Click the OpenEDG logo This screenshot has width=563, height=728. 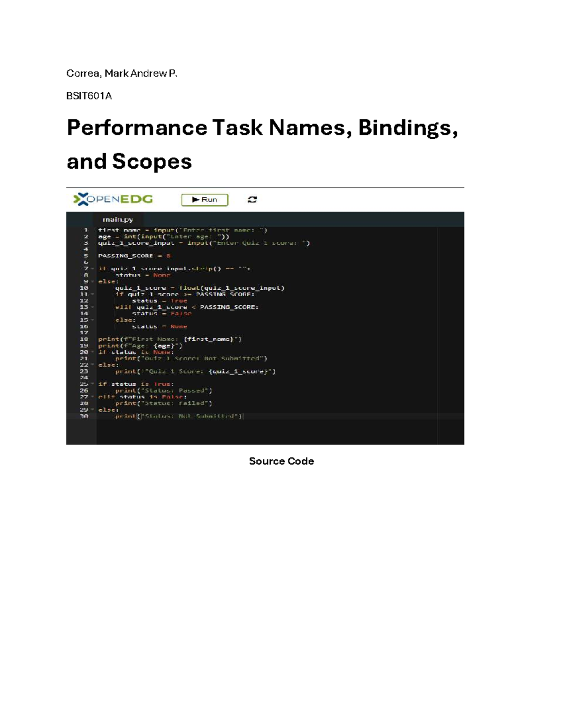coord(113,199)
